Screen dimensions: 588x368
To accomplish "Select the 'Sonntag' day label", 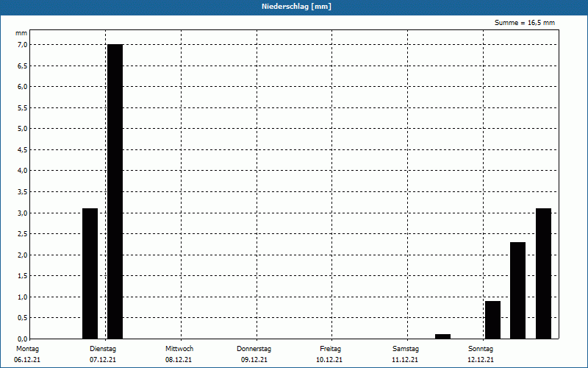I will pyautogui.click(x=481, y=349).
